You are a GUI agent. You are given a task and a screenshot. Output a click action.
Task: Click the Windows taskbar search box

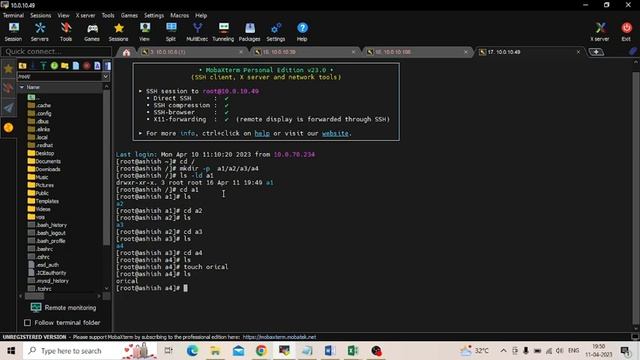click(x=90, y=351)
